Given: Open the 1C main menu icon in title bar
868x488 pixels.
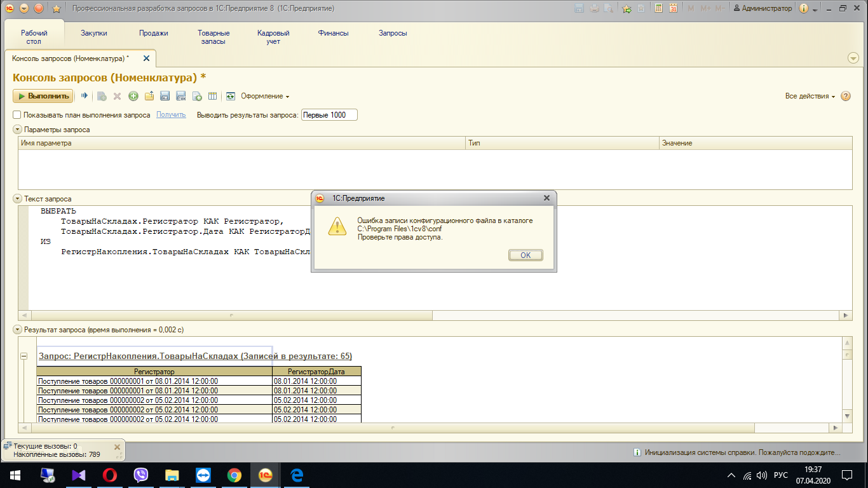Looking at the screenshot, I should tap(10, 8).
